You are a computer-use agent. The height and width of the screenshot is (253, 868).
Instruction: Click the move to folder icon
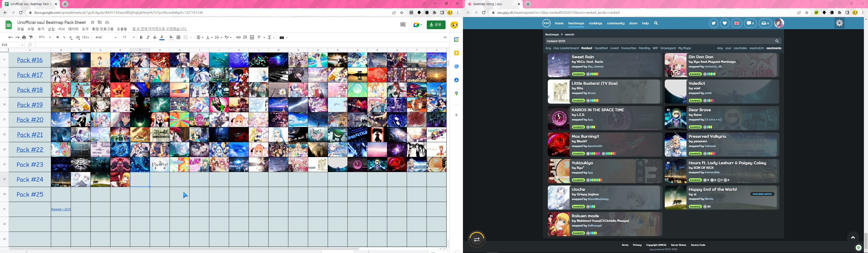click(100, 22)
